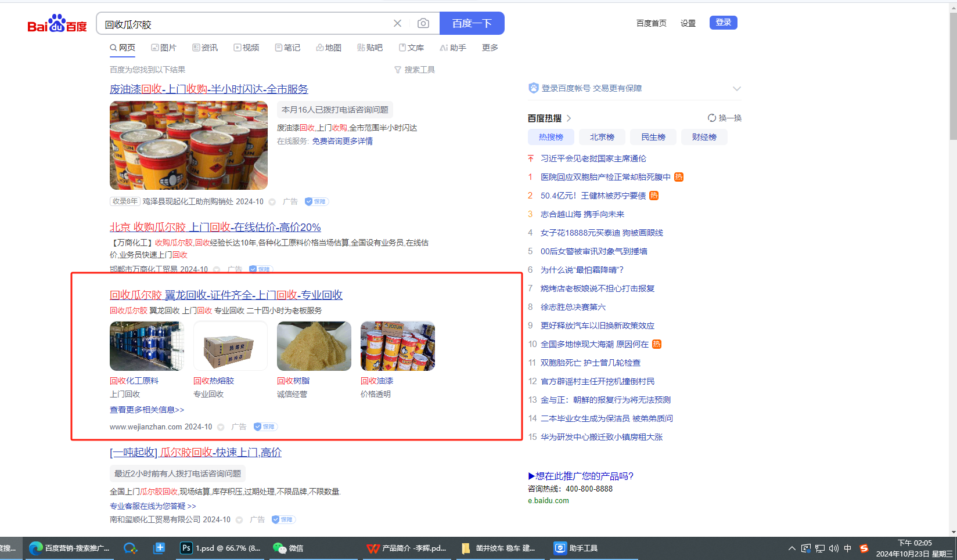
Task: Open Photoshop 1.psd from taskbar
Action: pyautogui.click(x=221, y=548)
